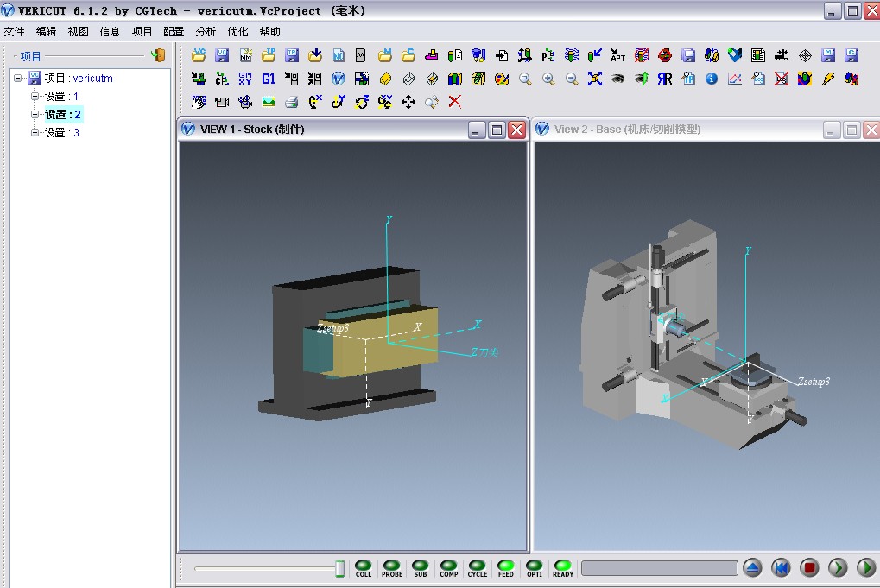Viewport: 880px width, 588px height.
Task: Open the graph chart icon
Action: point(735,79)
